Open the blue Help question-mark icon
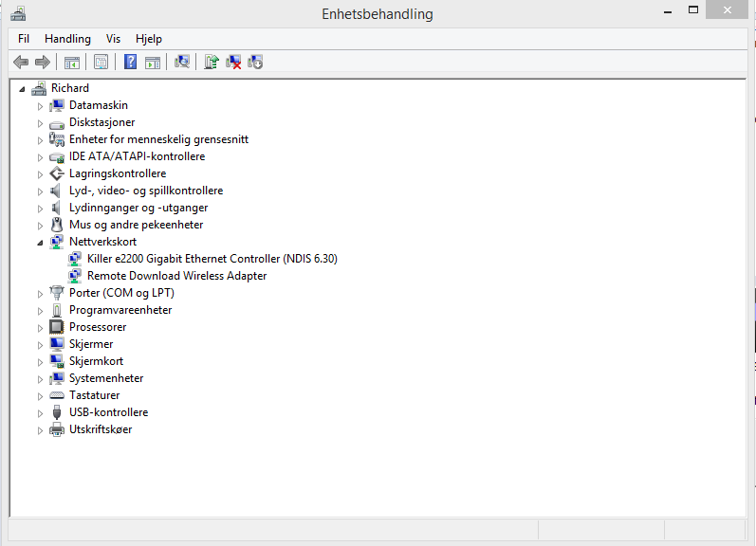The image size is (756, 546). [130, 62]
